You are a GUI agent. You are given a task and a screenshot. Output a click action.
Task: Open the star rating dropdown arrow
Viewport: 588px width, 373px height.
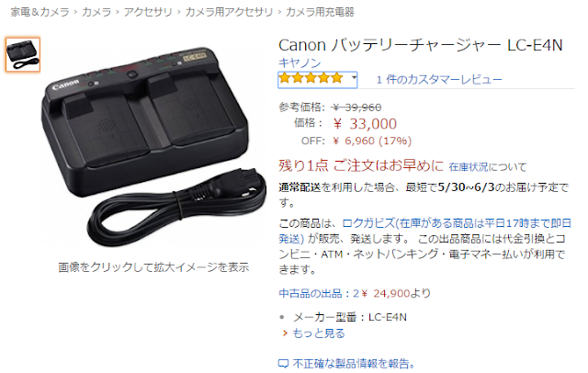click(354, 78)
